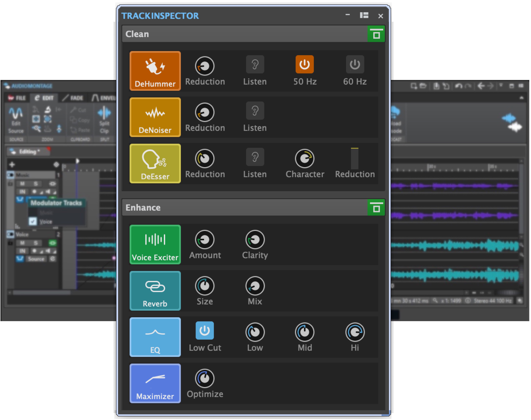Click the Reverb Size knob
This screenshot has width=531, height=420.
tap(205, 286)
